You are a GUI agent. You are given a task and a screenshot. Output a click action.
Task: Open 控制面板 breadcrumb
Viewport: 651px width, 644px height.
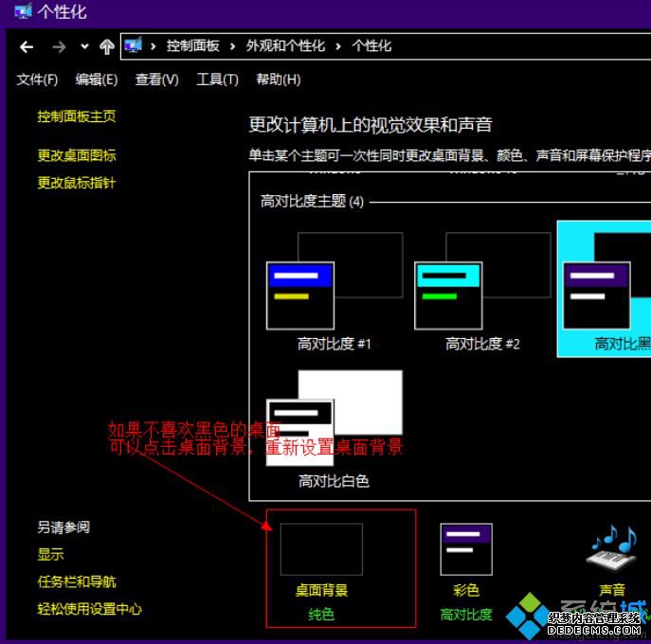(x=193, y=45)
